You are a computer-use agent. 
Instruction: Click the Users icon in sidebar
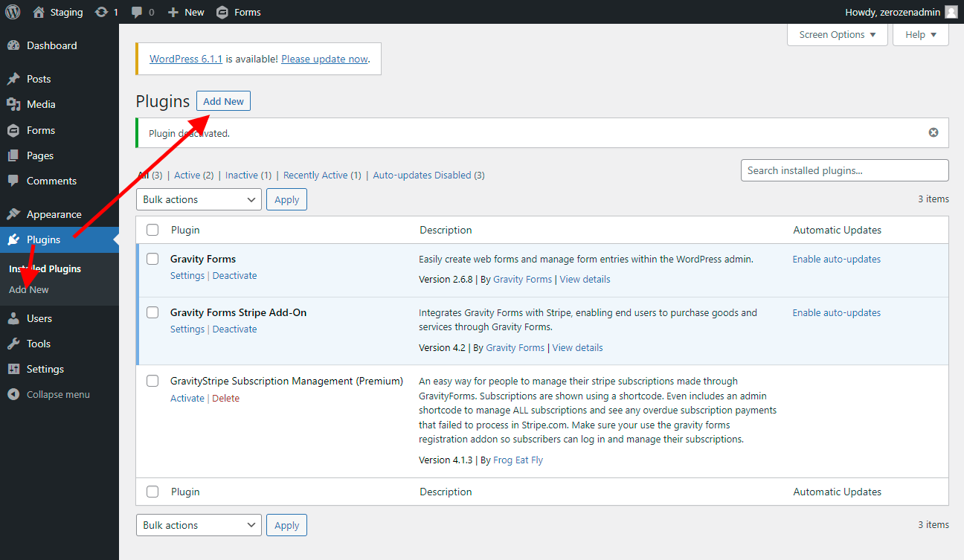[13, 318]
